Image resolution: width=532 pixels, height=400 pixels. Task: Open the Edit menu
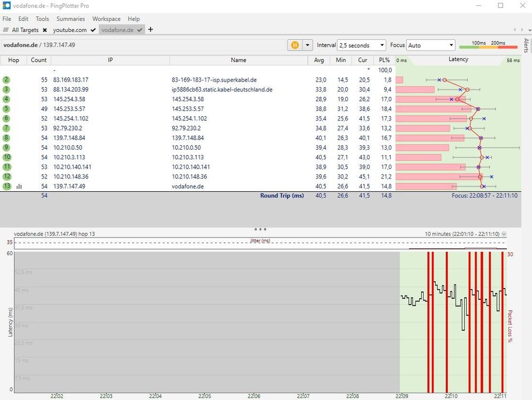pos(23,19)
